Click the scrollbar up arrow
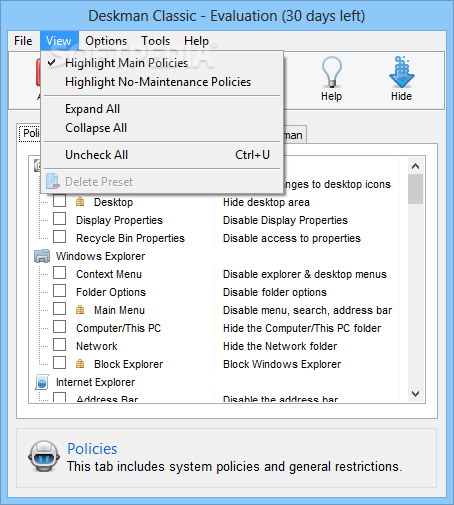The width and height of the screenshot is (454, 505). click(x=415, y=166)
